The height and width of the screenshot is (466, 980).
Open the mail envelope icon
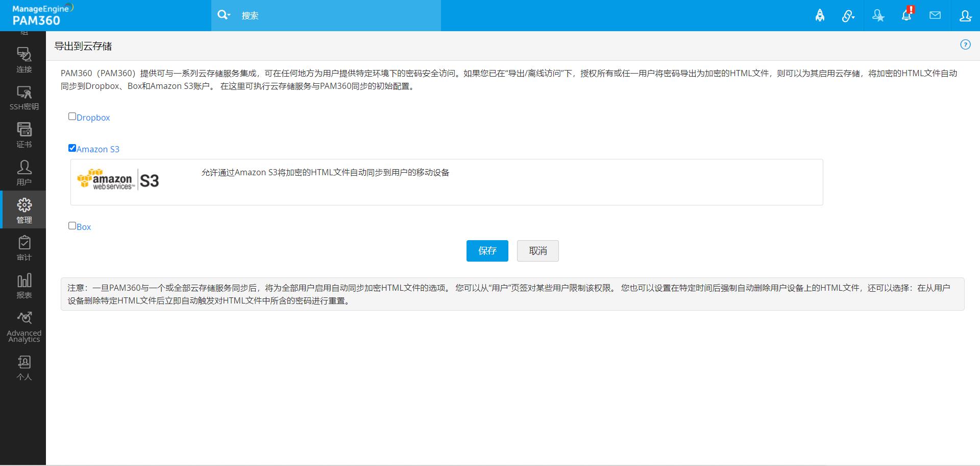[935, 15]
